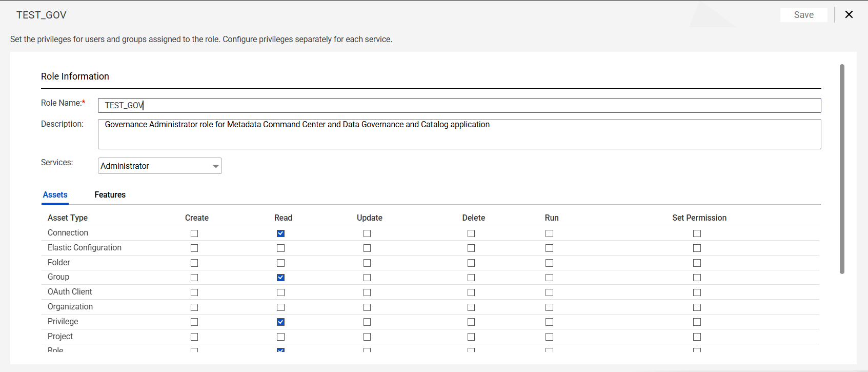Enable Delete privilege for Elastic Configuration
The image size is (868, 372).
(x=471, y=248)
